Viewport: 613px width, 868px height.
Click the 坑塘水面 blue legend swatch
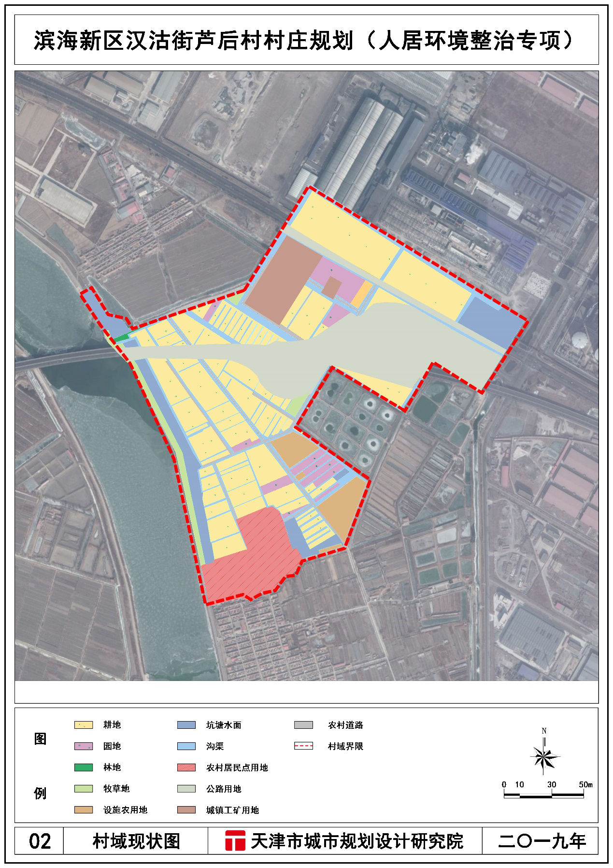coord(186,725)
